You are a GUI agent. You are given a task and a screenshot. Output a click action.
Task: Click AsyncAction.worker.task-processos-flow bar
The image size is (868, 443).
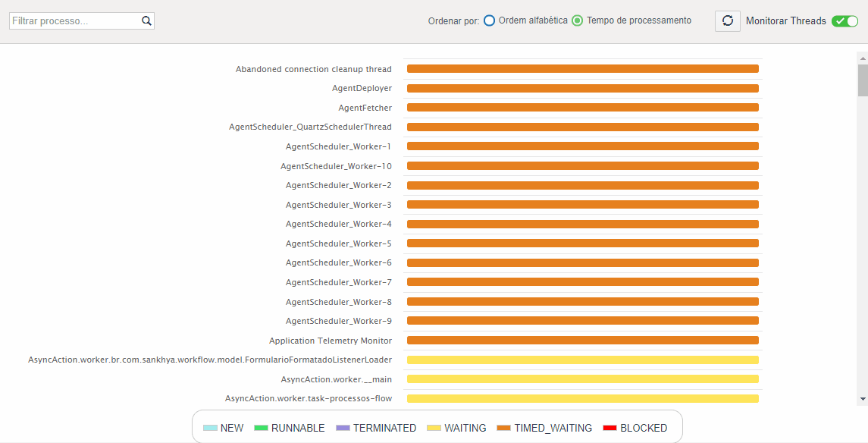coord(582,399)
